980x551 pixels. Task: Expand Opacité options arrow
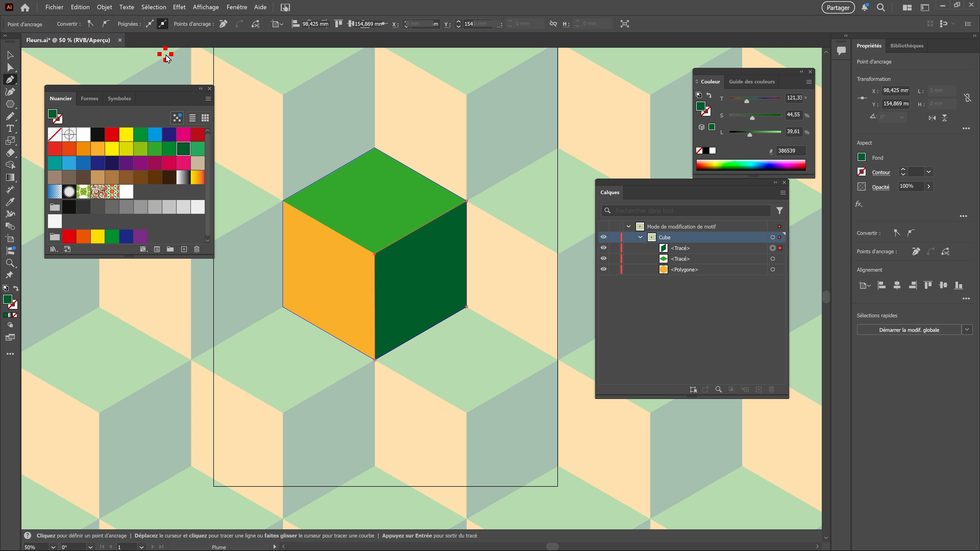(929, 186)
